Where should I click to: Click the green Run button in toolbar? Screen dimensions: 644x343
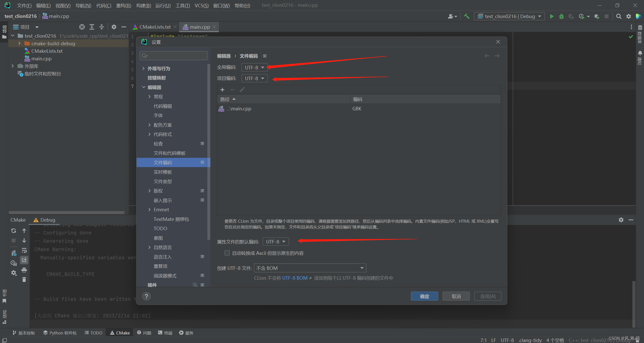click(x=551, y=16)
